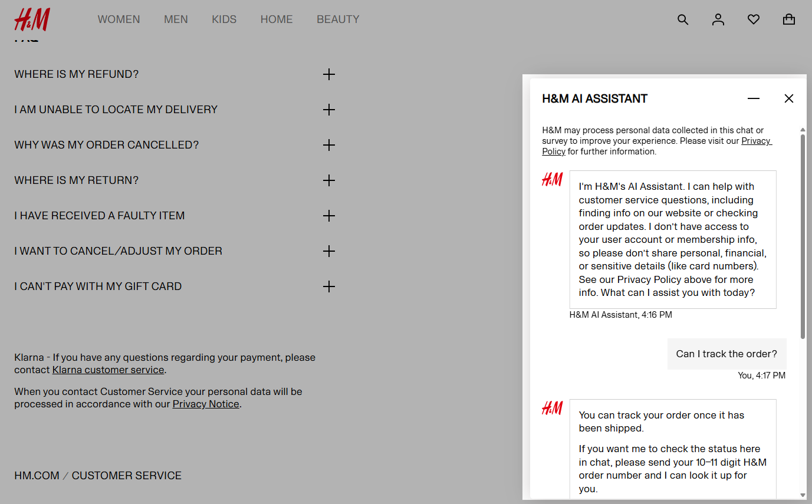Go to HM.COM breadcrumb link
Screen dimensions: 812x504
pos(37,476)
